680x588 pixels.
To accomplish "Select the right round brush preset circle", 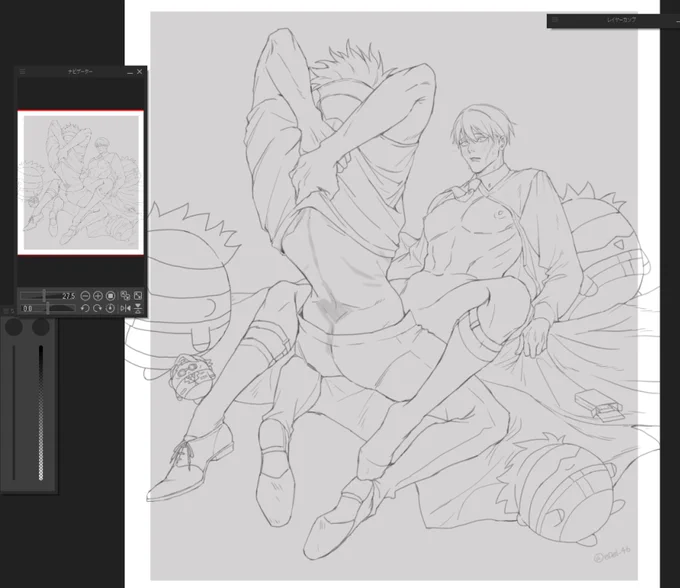I will (41, 327).
